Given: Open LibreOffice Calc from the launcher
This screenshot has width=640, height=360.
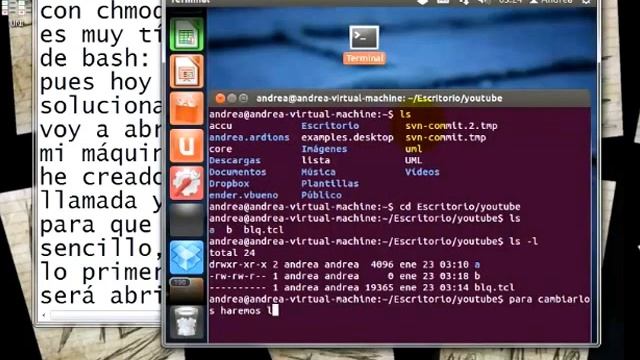Looking at the screenshot, I should (x=187, y=35).
